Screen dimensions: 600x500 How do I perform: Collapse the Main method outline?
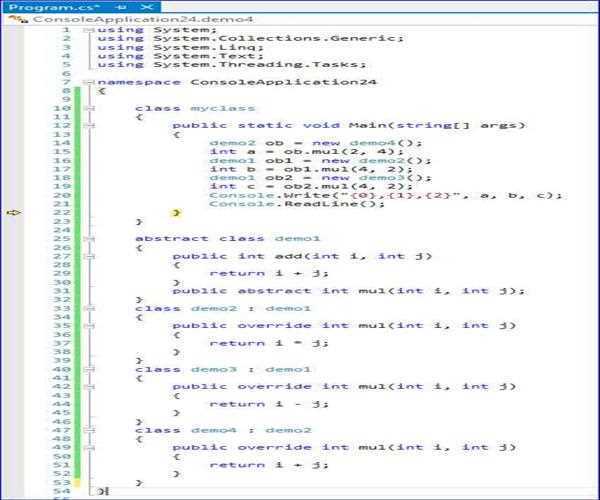tap(89, 126)
